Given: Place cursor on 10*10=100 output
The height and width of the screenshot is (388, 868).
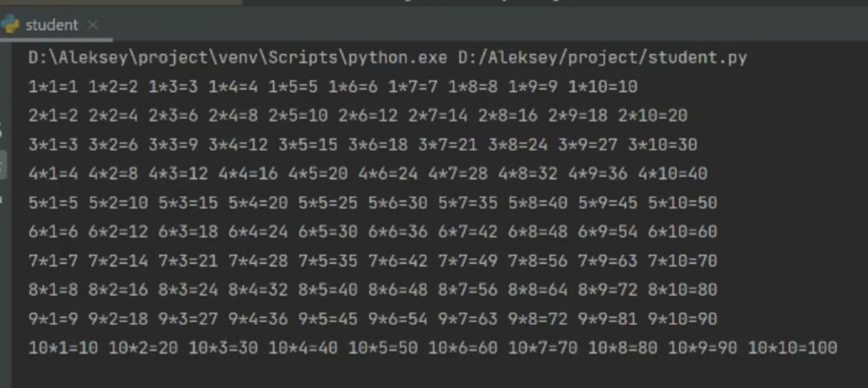Looking at the screenshot, I should (791, 348).
